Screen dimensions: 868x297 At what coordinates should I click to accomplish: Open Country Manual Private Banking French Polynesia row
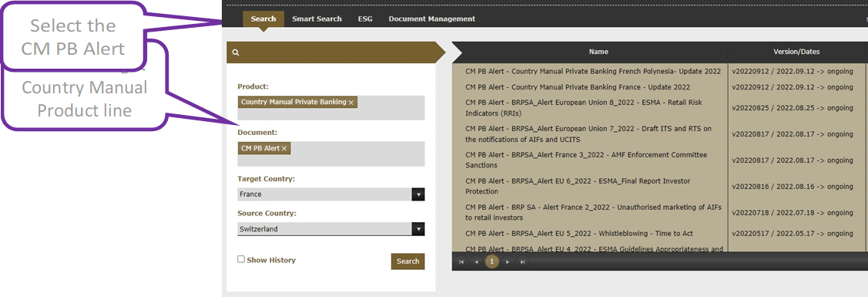tap(593, 72)
